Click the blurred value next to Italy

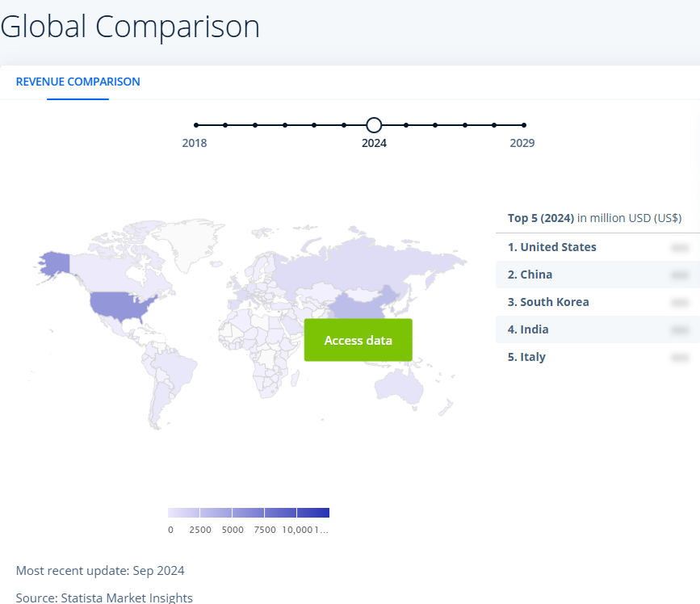pos(680,358)
